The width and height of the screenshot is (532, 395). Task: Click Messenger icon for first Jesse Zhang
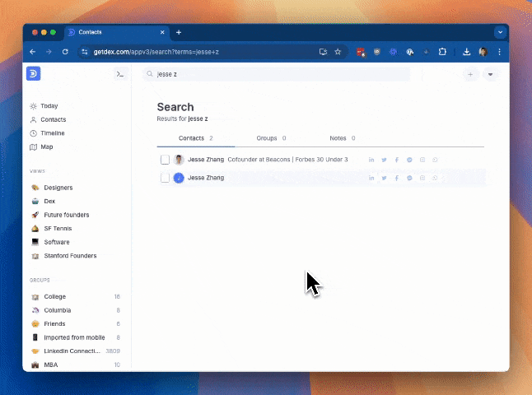click(409, 160)
